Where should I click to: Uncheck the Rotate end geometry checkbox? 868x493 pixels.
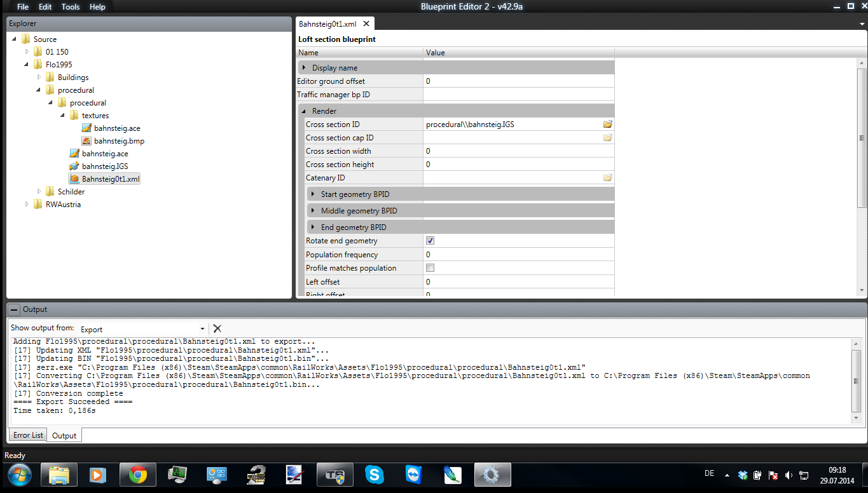coord(430,241)
